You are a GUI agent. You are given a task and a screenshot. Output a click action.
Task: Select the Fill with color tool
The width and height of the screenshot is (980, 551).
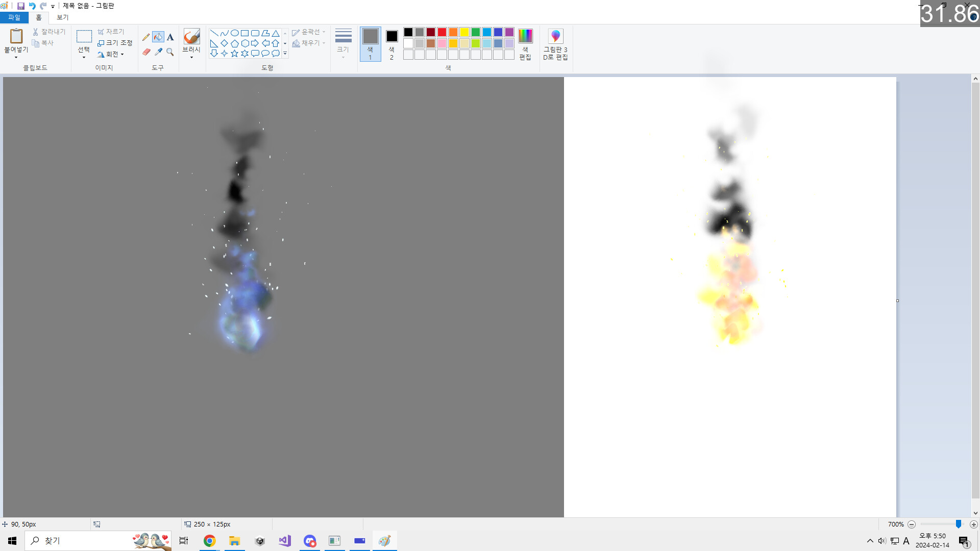pos(158,37)
